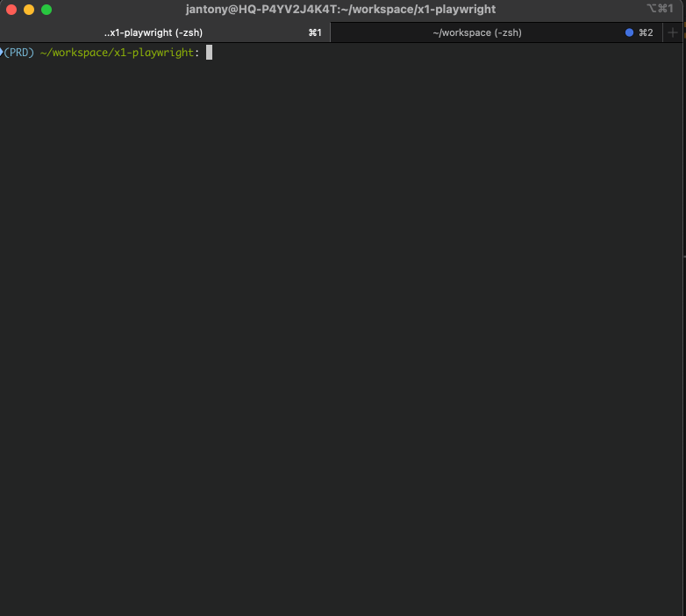Click the ⌘2 shortcut label on second tab
This screenshot has height=616, width=686.
point(646,32)
